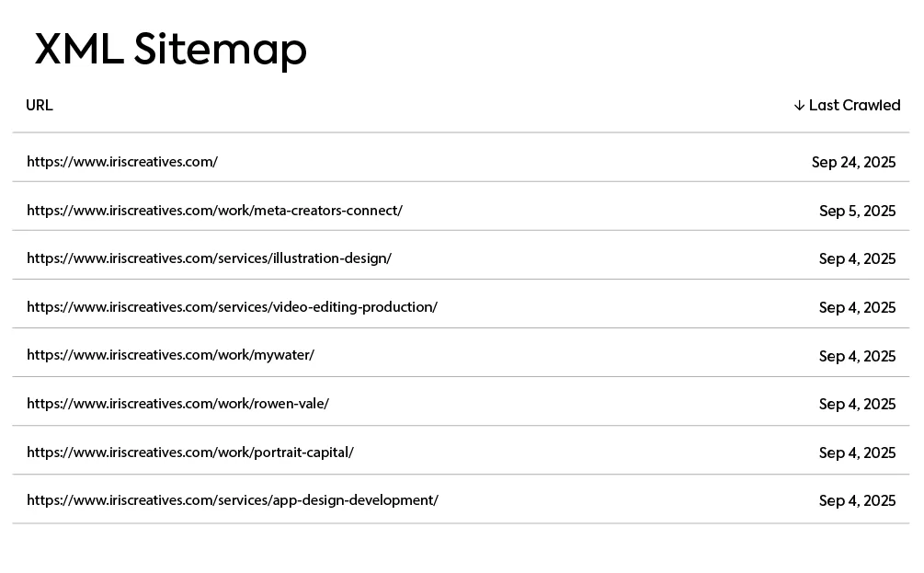
Task: Open the app-design-development services link
Action: click(233, 500)
